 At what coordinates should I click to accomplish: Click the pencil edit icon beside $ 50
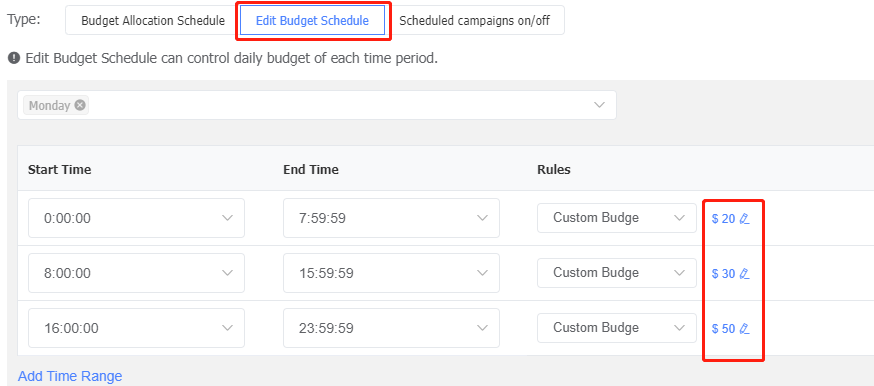click(x=744, y=329)
